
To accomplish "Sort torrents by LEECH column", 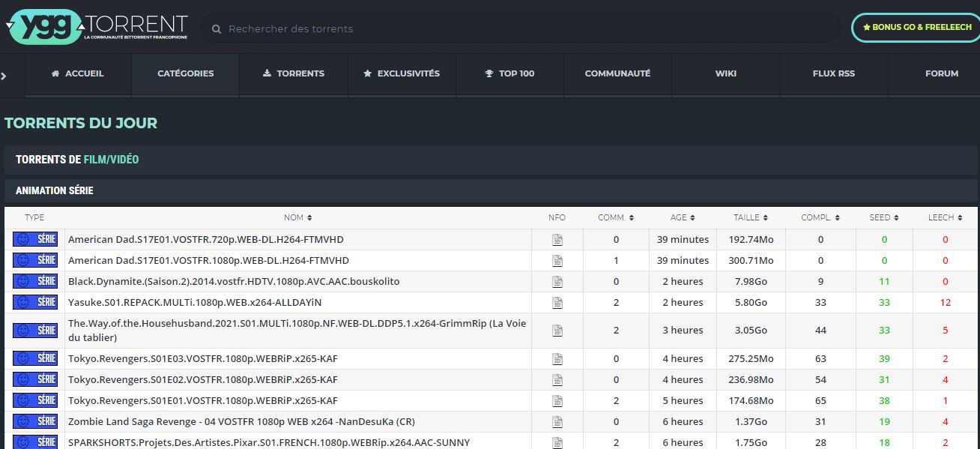I will pos(945,217).
